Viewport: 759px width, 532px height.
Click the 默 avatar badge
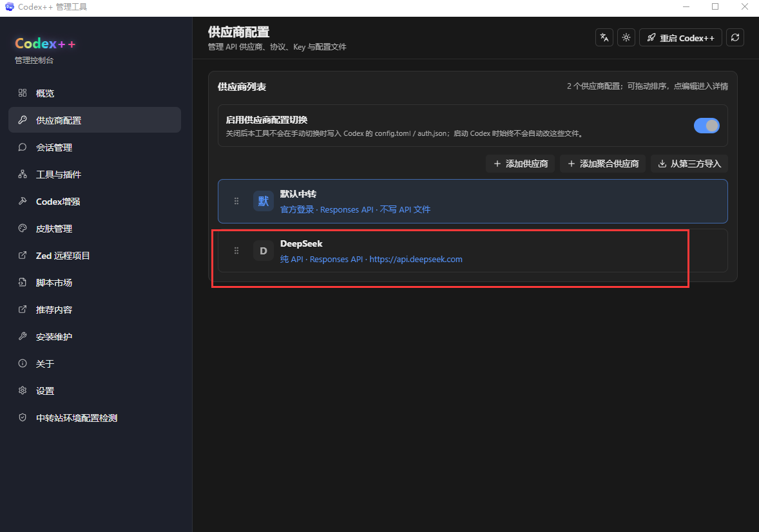[264, 201]
